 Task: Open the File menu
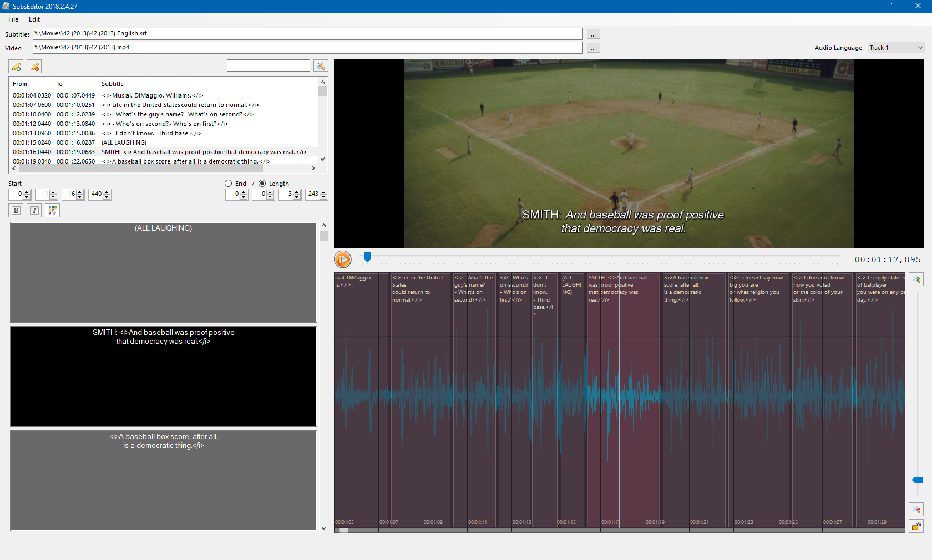(13, 19)
